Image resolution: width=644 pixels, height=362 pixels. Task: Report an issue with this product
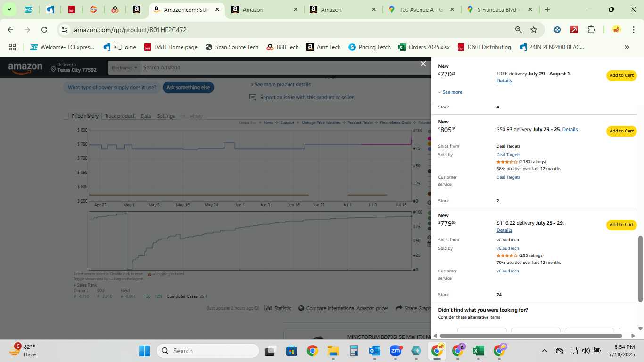(x=306, y=97)
